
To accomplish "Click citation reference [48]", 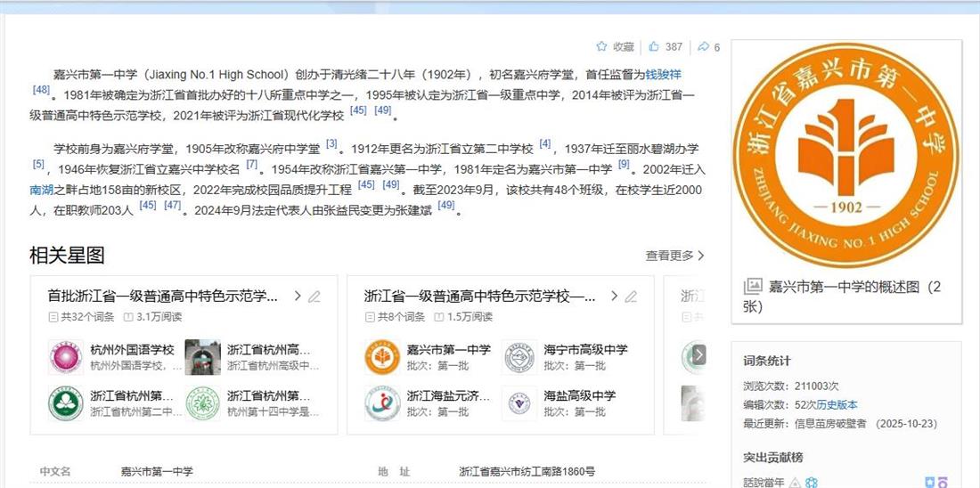I will point(41,90).
